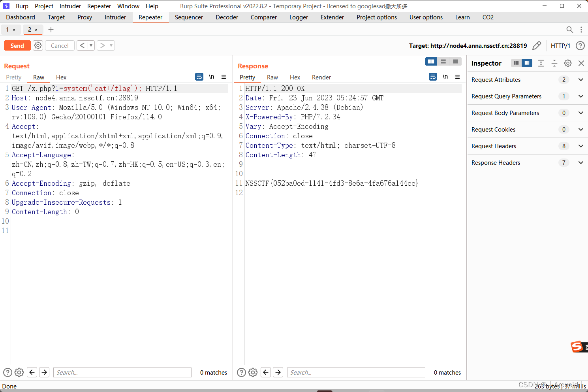Switch to Repeater tab 1
Image resolution: width=588 pixels, height=392 pixels.
(7, 30)
